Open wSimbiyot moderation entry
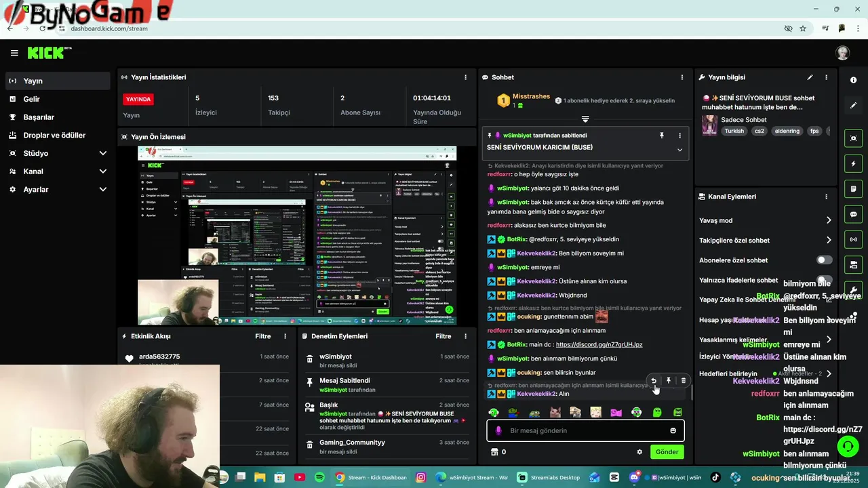The height and width of the screenshot is (488, 868). coord(387,361)
